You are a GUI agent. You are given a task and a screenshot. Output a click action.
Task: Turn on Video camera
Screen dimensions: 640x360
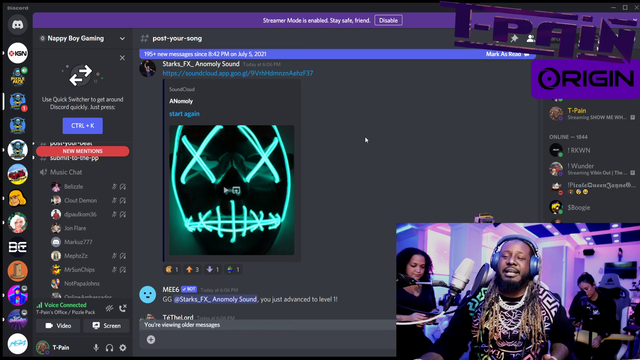[x=58, y=326]
